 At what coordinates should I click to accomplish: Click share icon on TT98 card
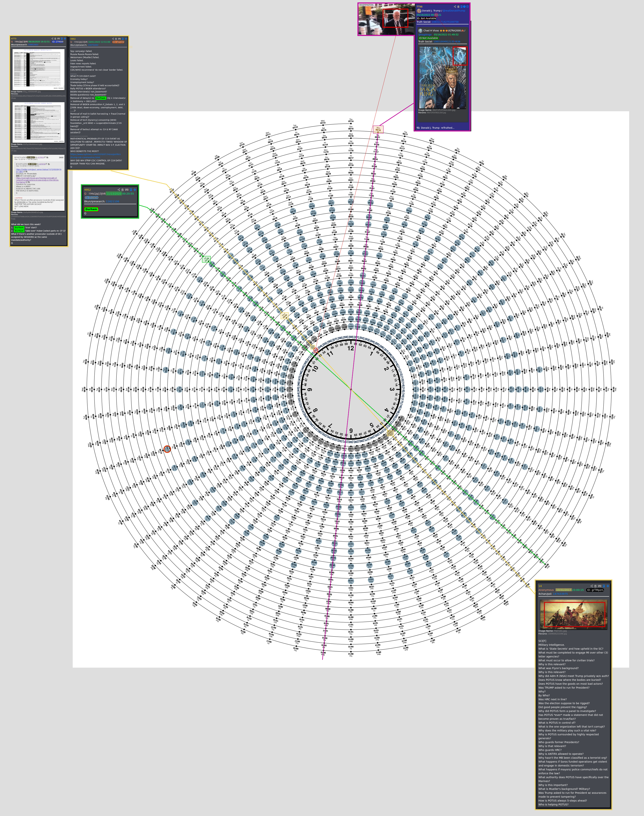455,7
